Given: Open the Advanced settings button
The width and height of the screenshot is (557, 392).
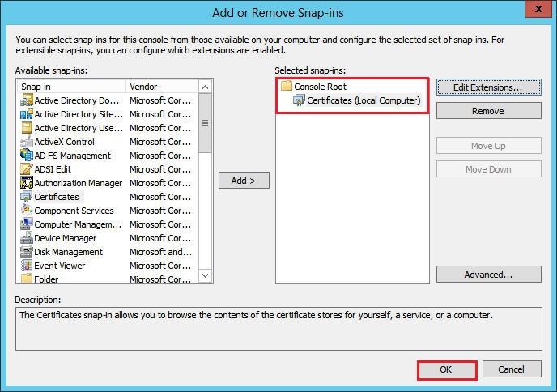Looking at the screenshot, I should [487, 275].
